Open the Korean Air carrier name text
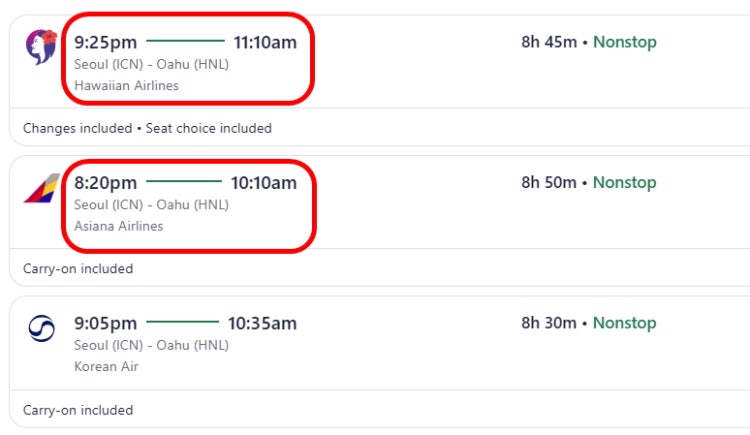The image size is (750, 435). [x=106, y=366]
